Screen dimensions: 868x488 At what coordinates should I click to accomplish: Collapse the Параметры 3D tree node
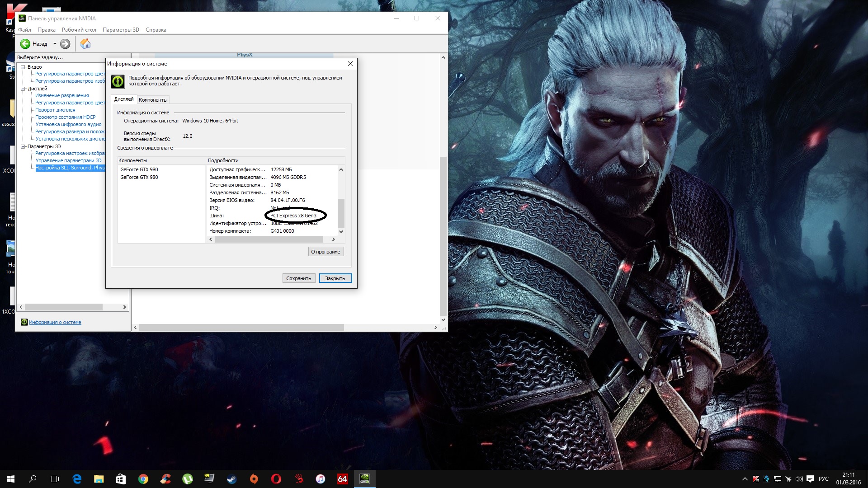tap(23, 146)
